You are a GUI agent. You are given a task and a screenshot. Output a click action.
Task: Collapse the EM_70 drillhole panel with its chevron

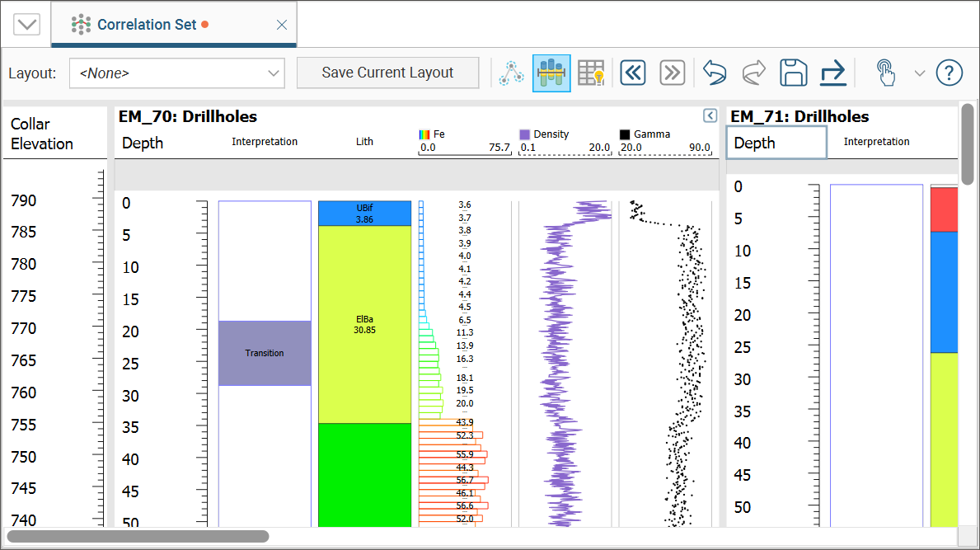tap(710, 115)
